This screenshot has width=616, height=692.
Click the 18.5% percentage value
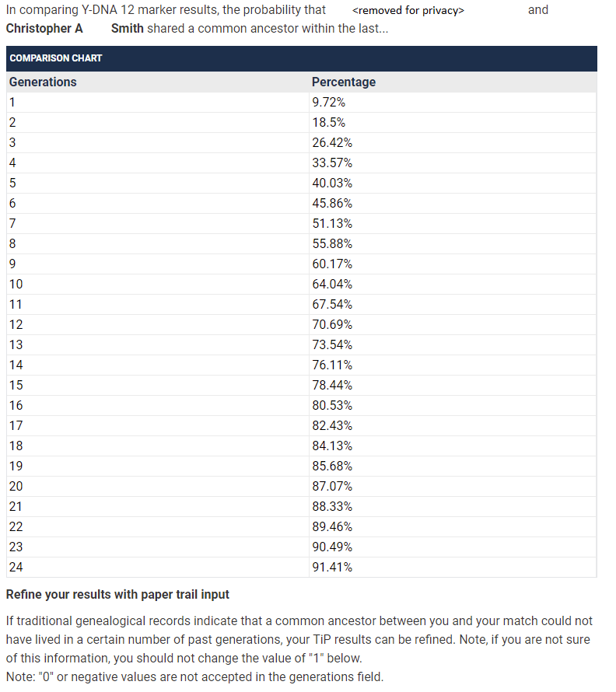(328, 122)
